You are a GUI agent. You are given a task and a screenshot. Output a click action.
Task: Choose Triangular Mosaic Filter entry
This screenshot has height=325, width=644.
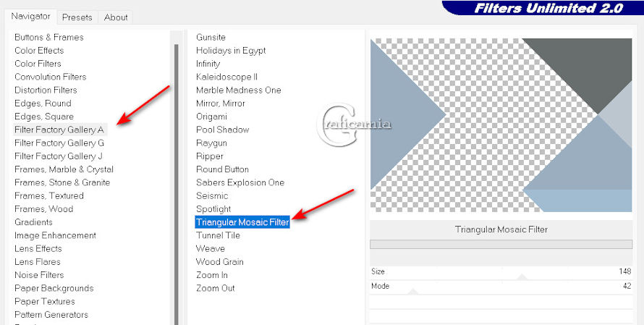coord(242,222)
